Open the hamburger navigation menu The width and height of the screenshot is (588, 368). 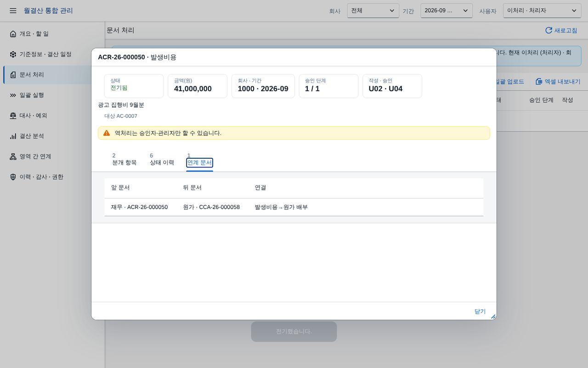point(13,11)
